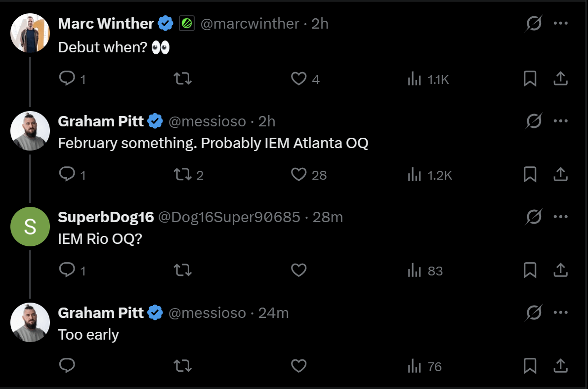Image resolution: width=588 pixels, height=389 pixels.
Task: Bookmark Marc Winther's tweet
Action: [x=530, y=79]
